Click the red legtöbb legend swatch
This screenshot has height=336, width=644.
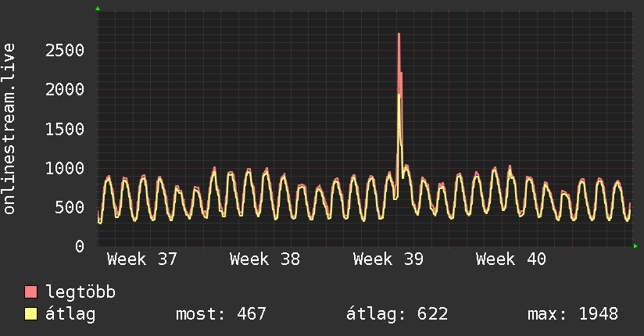(30, 291)
